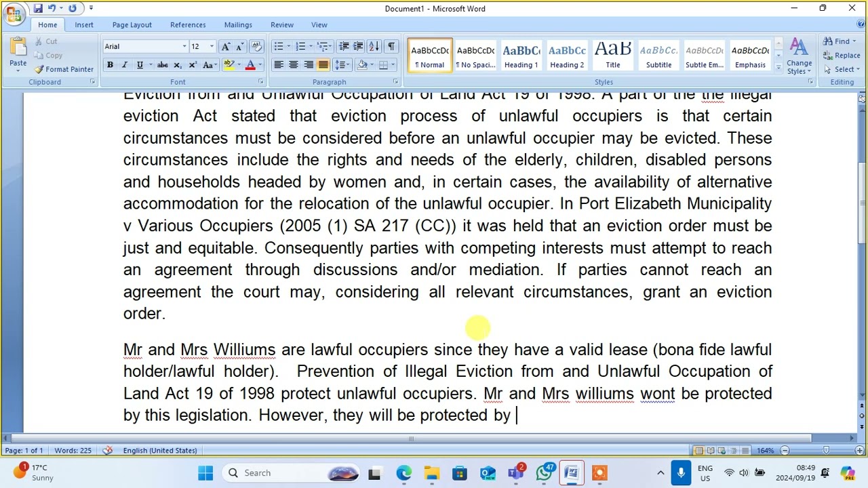Image resolution: width=868 pixels, height=488 pixels.
Task: Customize the Quick Access Toolbar dropdown
Action: [91, 9]
